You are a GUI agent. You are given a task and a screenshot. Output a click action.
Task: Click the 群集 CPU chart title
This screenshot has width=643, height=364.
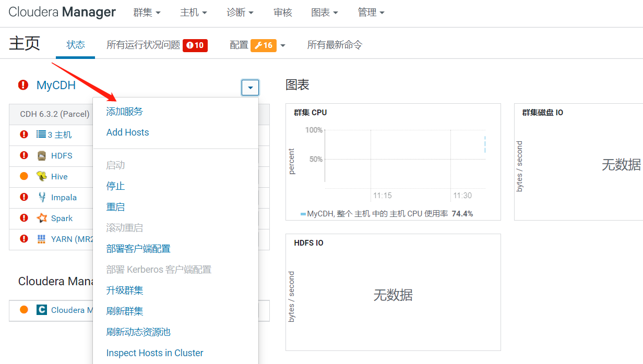click(311, 113)
